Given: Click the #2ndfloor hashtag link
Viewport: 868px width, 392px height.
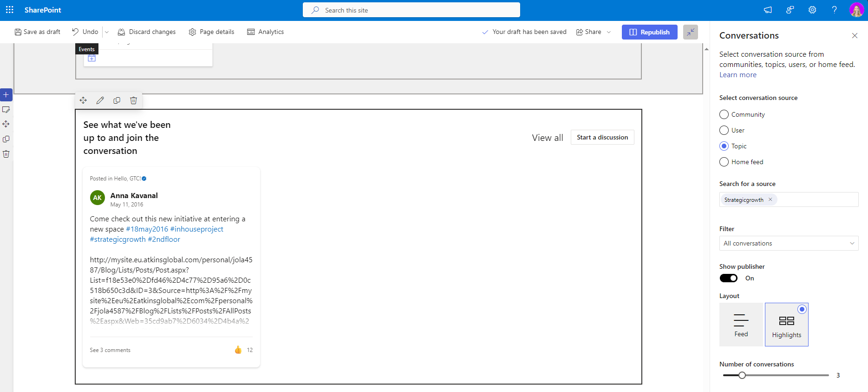Looking at the screenshot, I should click(164, 239).
